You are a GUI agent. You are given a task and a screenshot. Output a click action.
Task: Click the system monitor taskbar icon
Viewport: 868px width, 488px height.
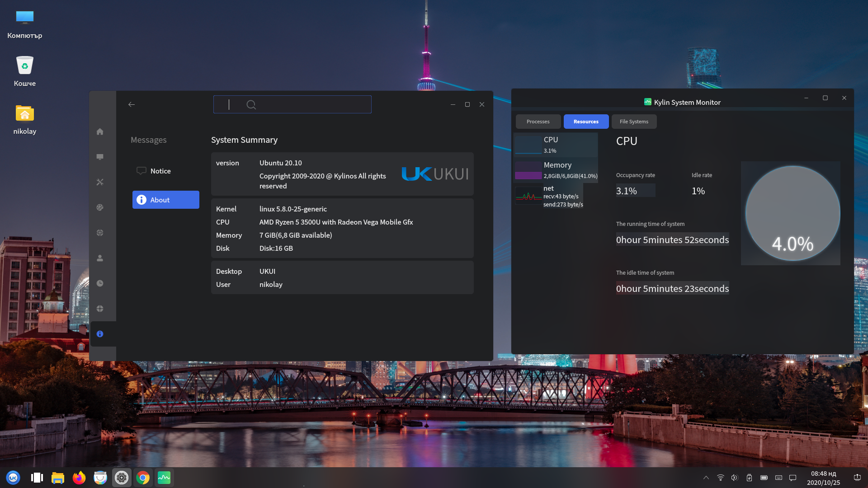coord(164,478)
